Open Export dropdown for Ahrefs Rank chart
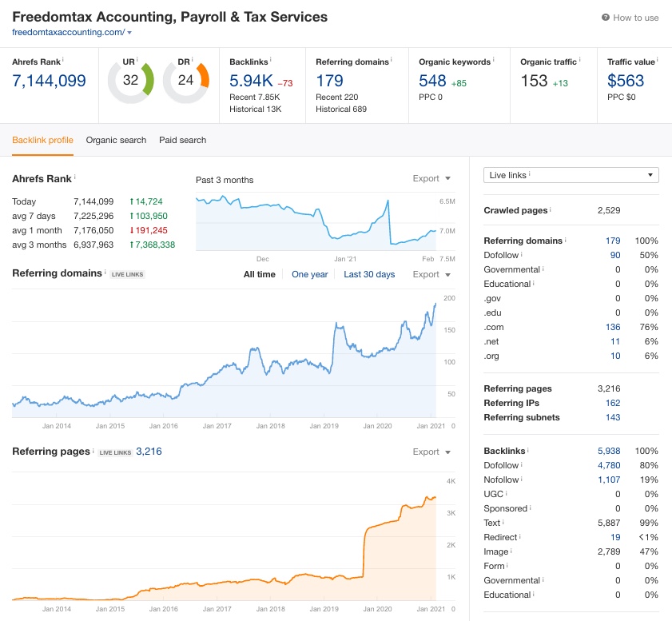Viewport: 672px width, 621px height. pyautogui.click(x=431, y=178)
